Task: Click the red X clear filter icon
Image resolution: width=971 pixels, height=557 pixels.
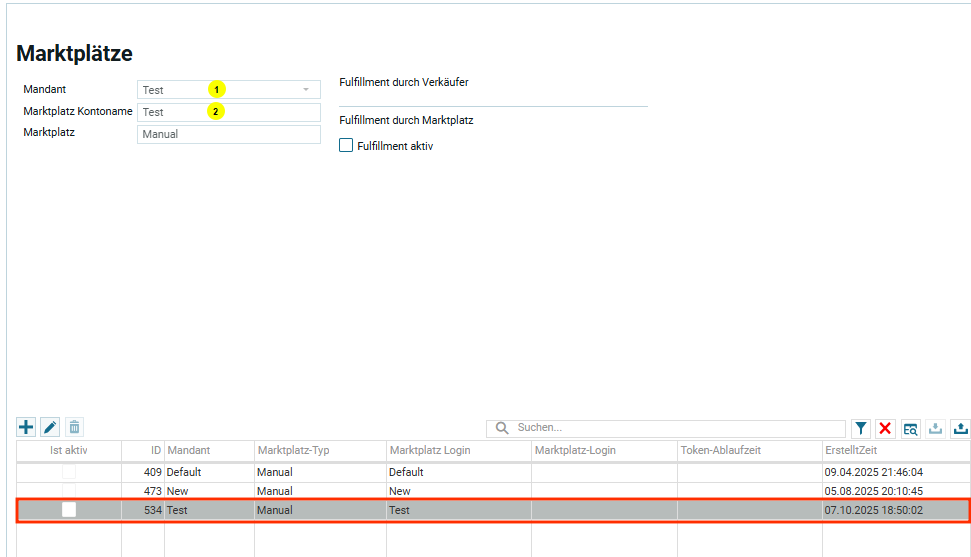Action: (885, 429)
